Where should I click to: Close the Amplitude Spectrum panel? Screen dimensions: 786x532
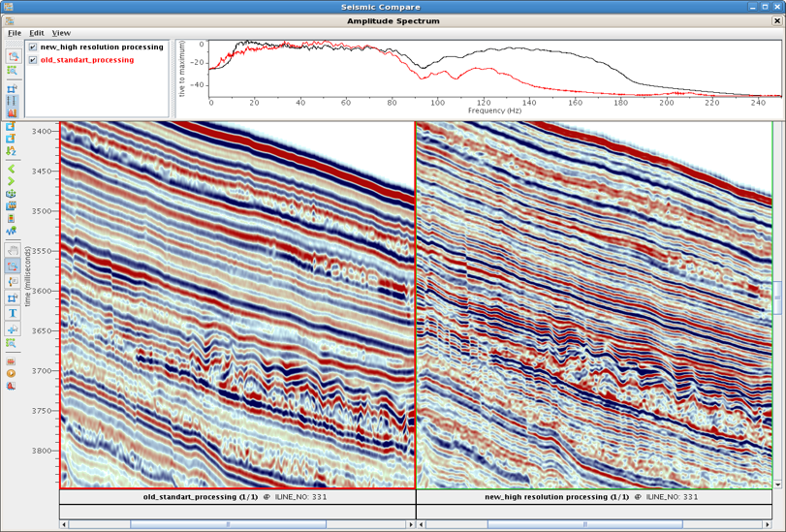(x=777, y=21)
